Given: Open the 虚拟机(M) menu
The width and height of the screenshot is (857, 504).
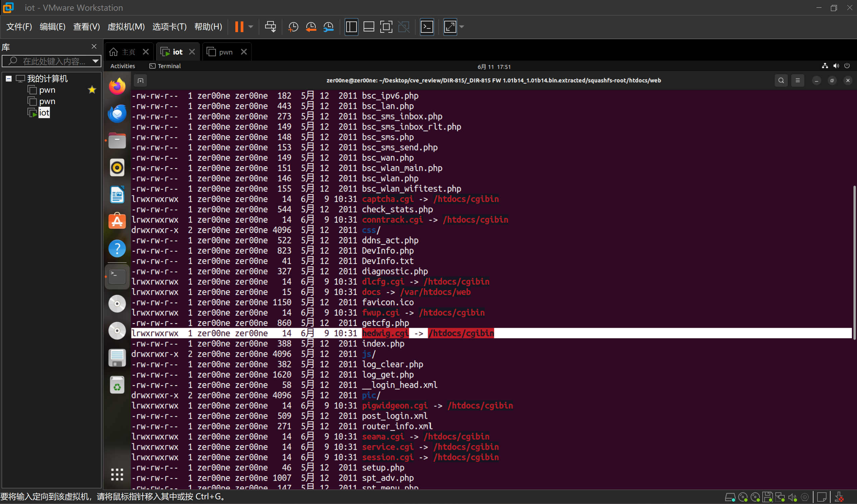Looking at the screenshot, I should [x=126, y=26].
